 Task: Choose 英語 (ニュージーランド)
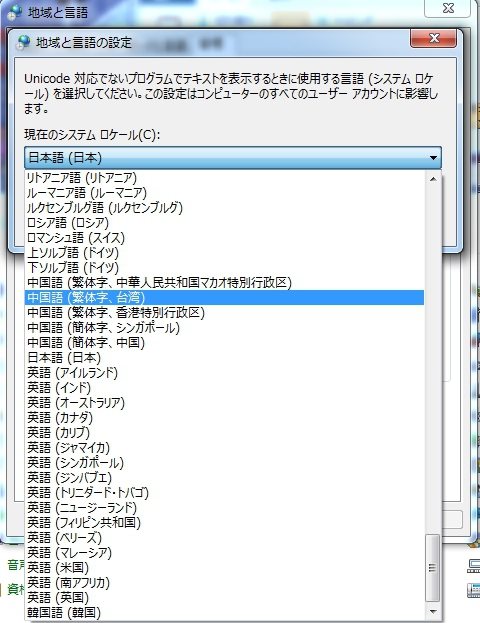[224, 508]
